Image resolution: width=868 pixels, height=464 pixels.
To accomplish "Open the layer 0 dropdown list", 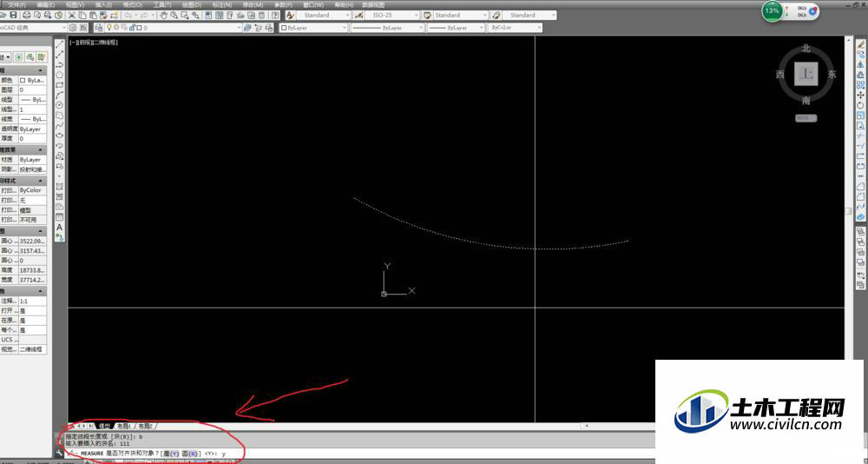I will (x=174, y=27).
